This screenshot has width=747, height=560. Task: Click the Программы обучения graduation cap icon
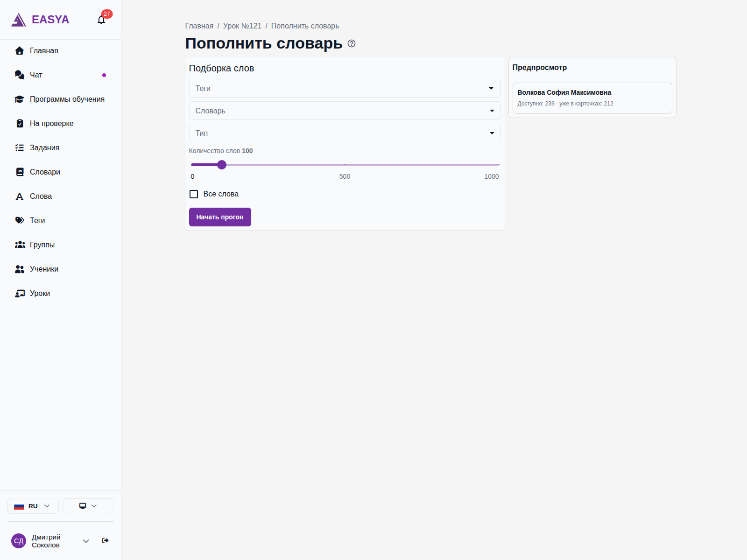[20, 99]
